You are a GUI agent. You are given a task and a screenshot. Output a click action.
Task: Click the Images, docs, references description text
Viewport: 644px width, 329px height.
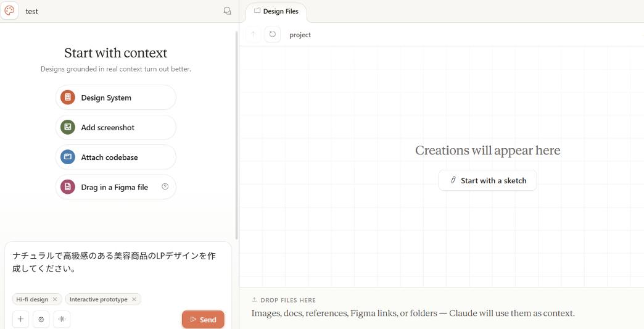413,314
